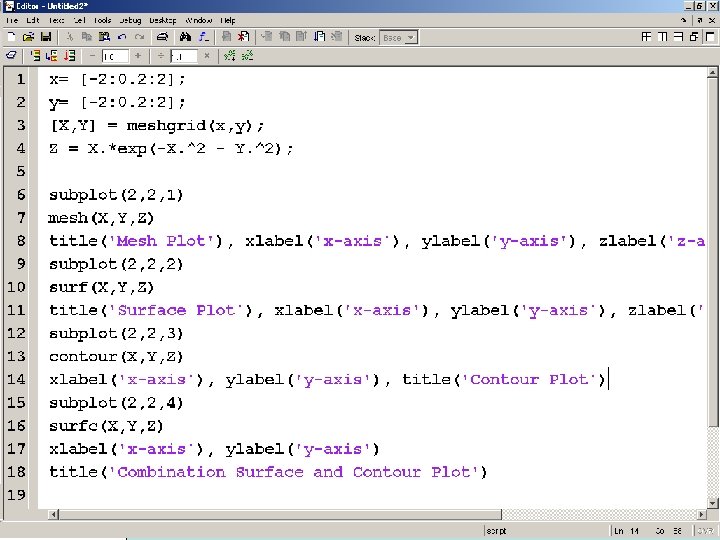Viewport: 720px width, 540px height.
Task: Tile editor documents with the grid icon
Action: (x=647, y=37)
